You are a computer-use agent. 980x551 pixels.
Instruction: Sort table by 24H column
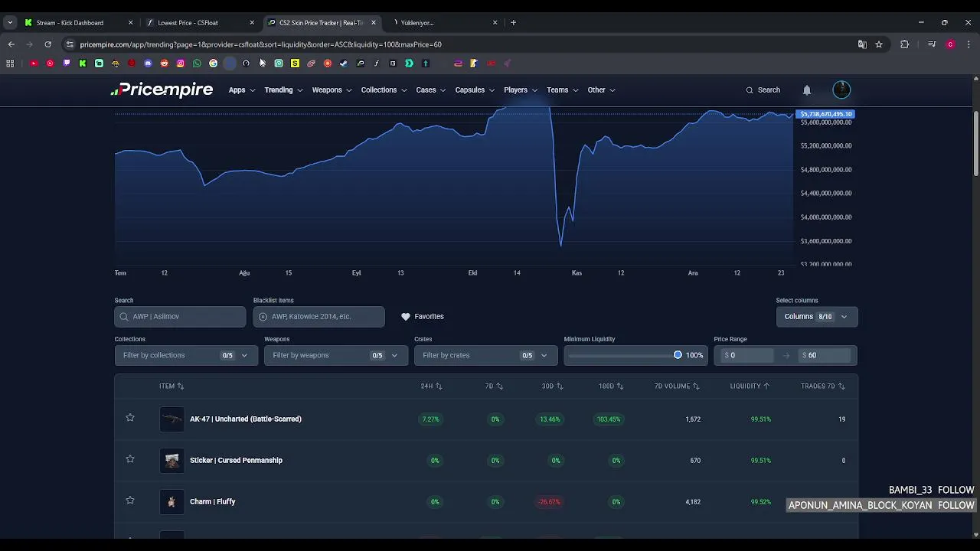point(431,386)
